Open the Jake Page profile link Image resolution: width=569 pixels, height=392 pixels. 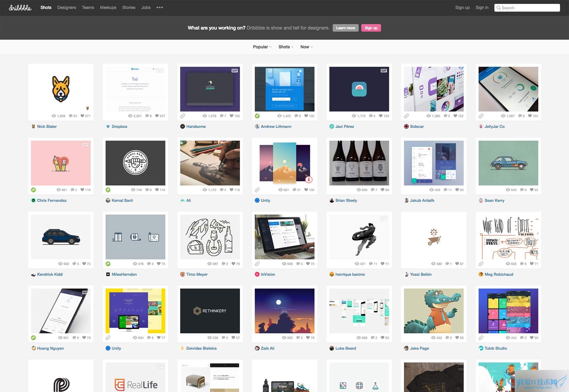tap(419, 348)
